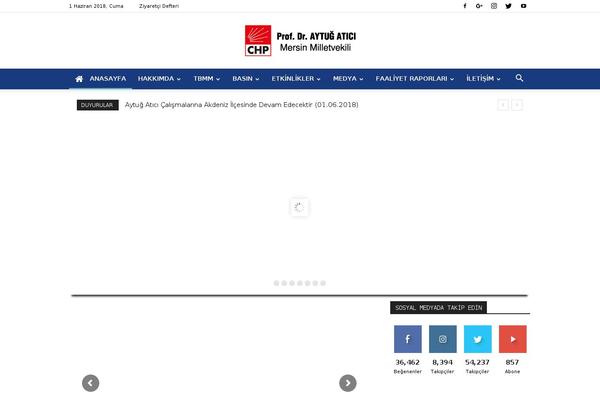
Task: Click the red YouTube follow tile
Action: pos(513,339)
